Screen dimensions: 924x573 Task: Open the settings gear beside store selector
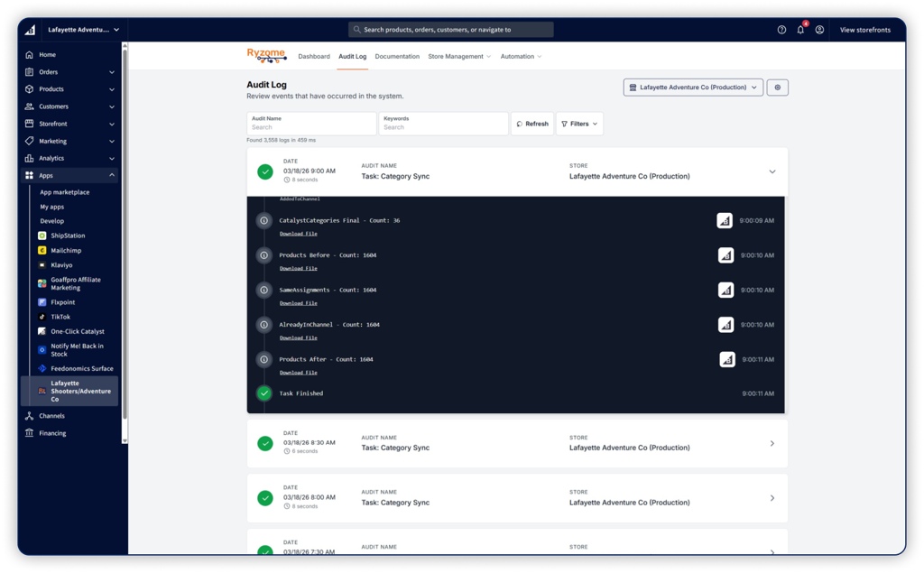click(777, 88)
